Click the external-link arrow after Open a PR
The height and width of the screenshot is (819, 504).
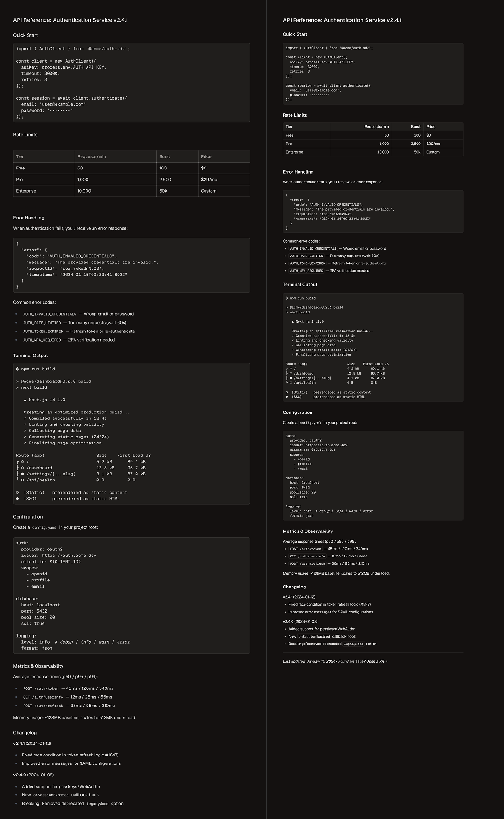tap(386, 661)
